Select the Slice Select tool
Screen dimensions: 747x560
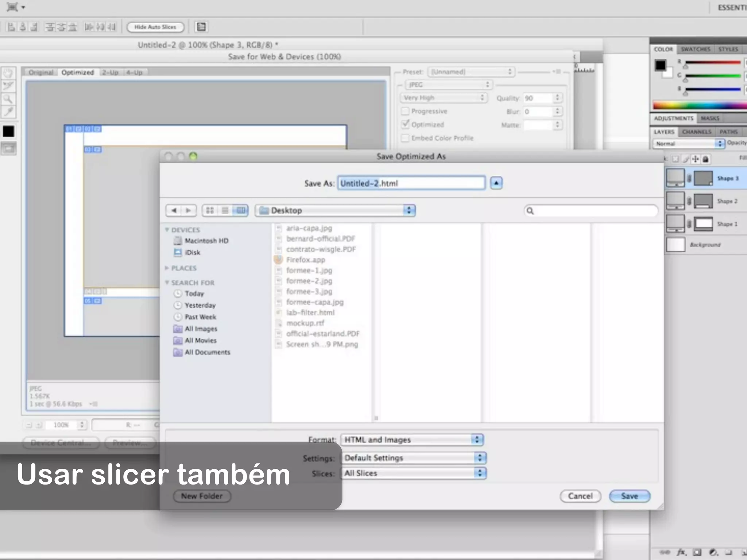click(8, 86)
